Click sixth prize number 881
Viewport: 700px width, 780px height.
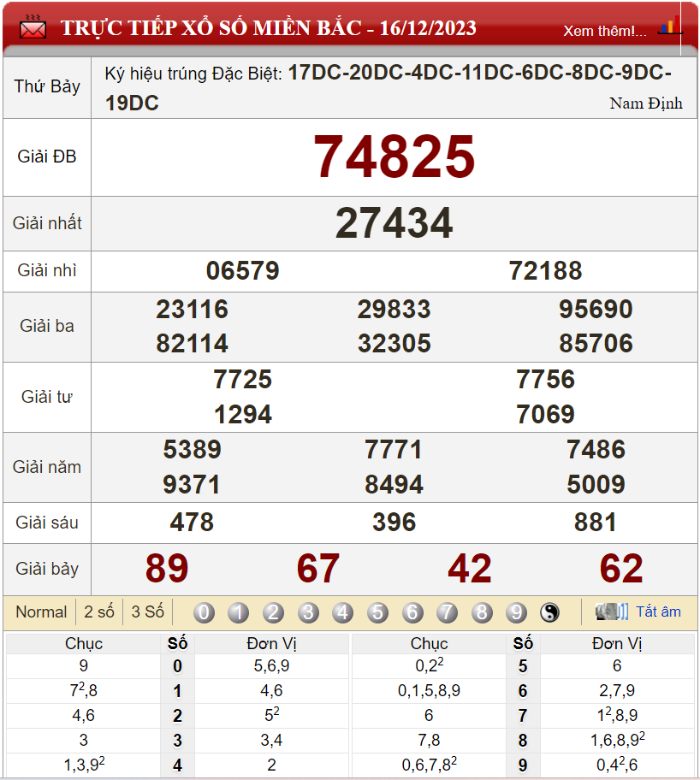click(596, 523)
